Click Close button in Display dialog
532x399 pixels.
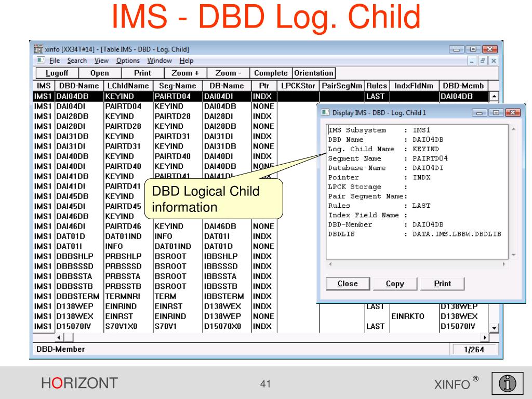(348, 284)
